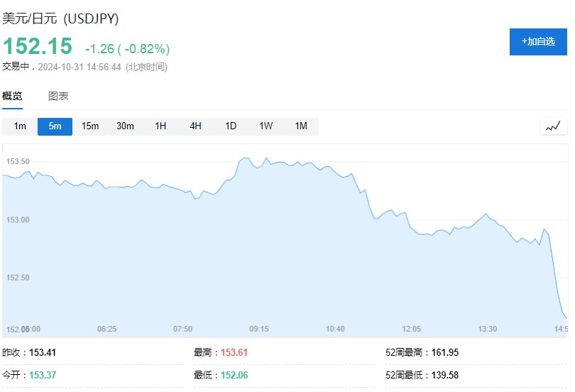575x392 pixels.
Task: Select the 1m interval
Action: tap(20, 126)
